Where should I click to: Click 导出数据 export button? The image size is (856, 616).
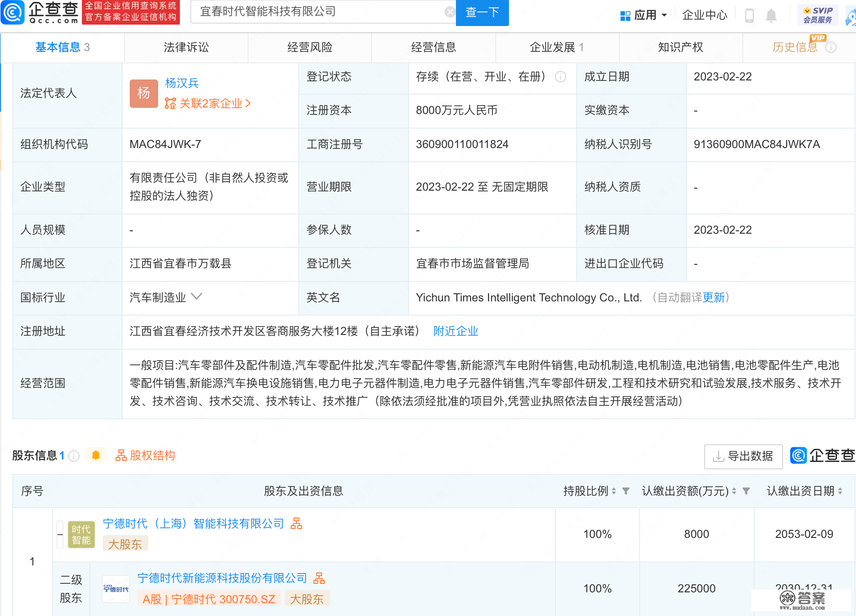(743, 456)
